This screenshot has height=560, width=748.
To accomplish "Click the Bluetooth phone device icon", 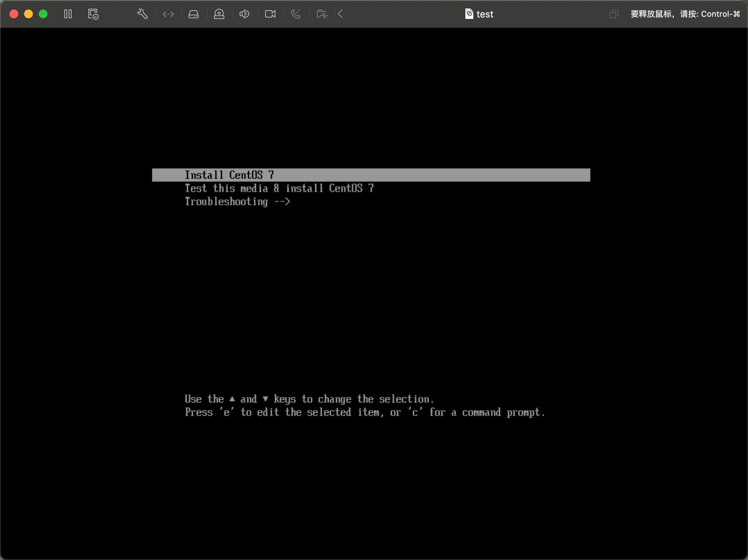I will (x=296, y=14).
